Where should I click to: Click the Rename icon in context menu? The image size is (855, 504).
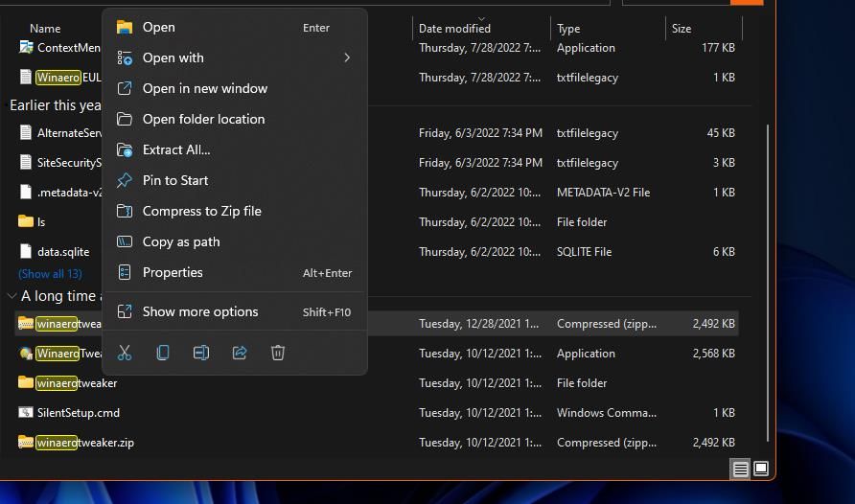coord(201,353)
